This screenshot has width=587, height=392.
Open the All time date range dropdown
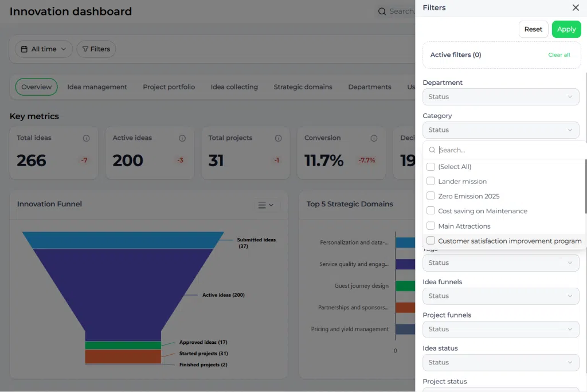click(x=44, y=49)
